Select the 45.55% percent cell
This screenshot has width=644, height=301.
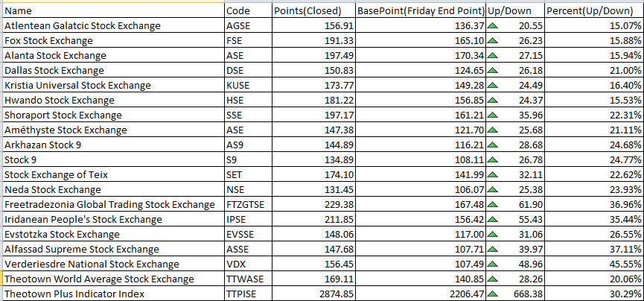[594, 264]
